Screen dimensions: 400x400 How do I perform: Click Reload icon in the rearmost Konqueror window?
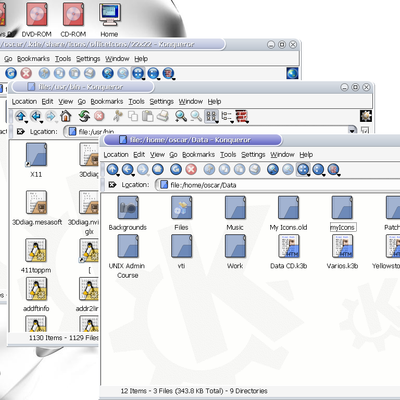point(11,73)
